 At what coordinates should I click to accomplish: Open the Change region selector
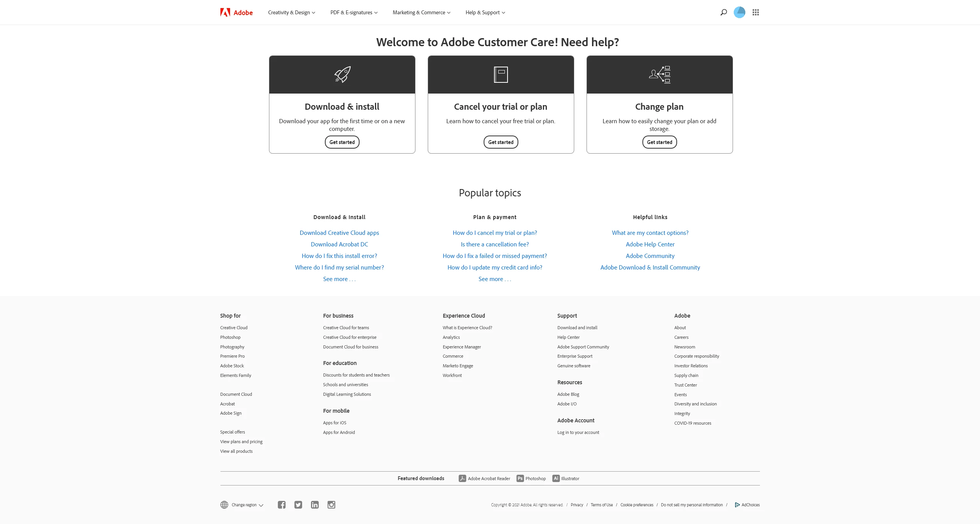coord(244,505)
